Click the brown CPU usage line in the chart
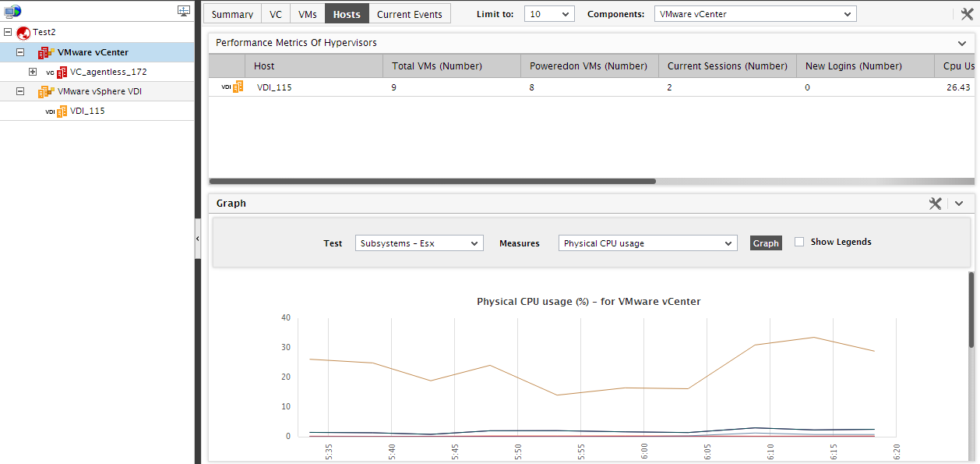This screenshot has width=980, height=464. tap(590, 391)
